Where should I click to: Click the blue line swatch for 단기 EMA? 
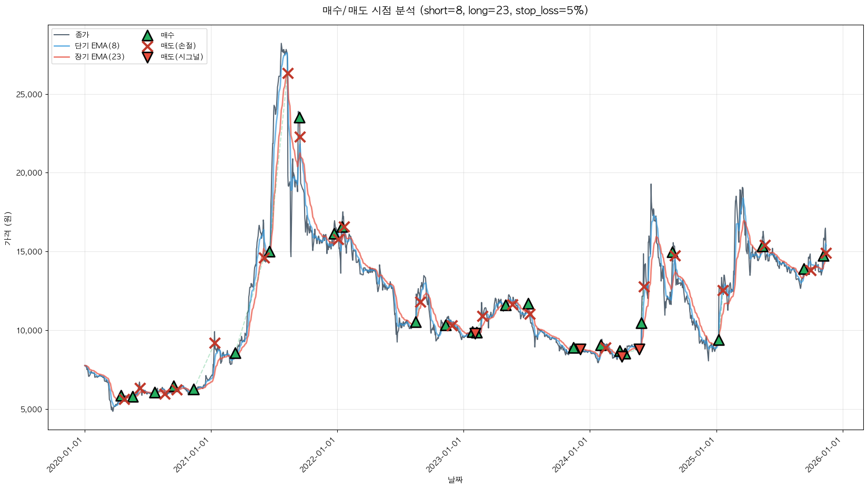(x=62, y=46)
